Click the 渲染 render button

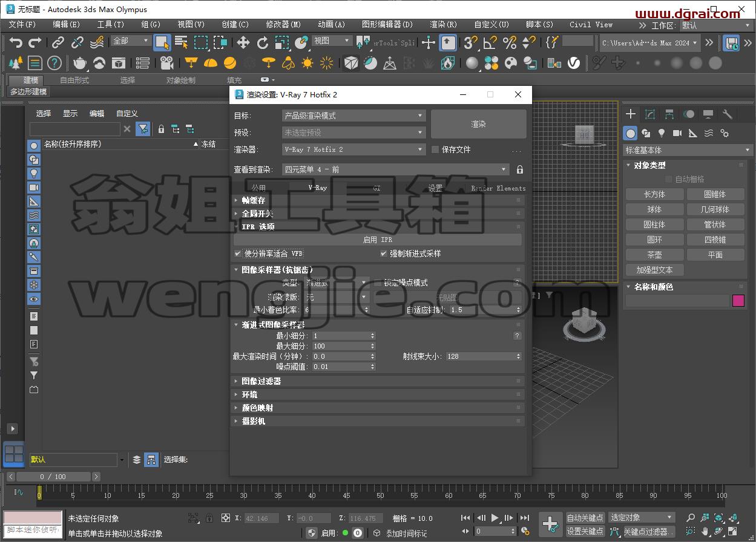pyautogui.click(x=478, y=124)
